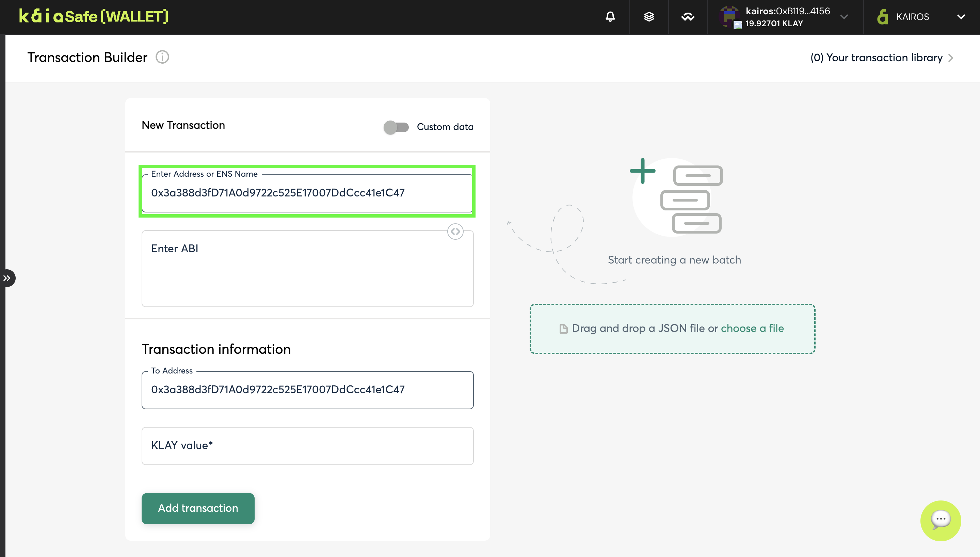Open the notifications bell

point(610,17)
